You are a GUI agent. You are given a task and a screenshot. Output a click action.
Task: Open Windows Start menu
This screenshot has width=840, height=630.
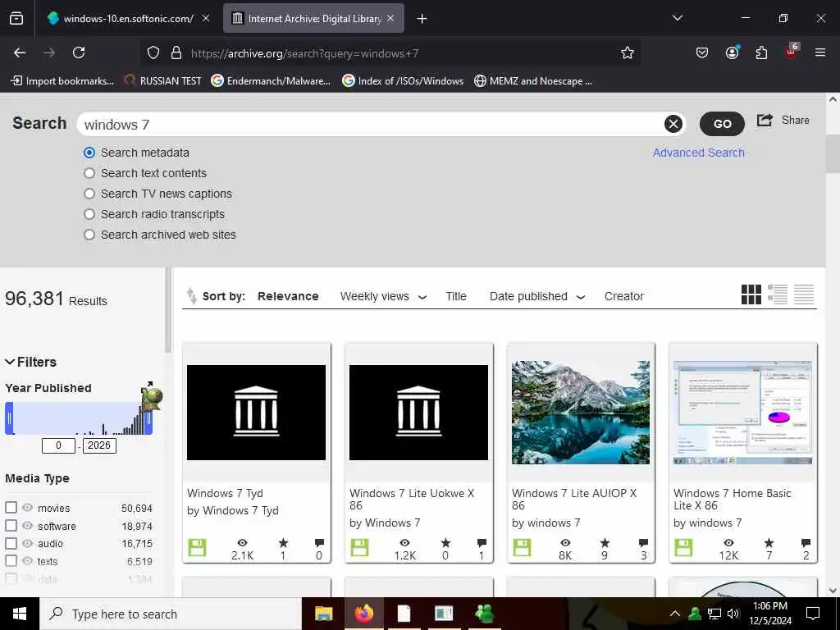point(20,614)
